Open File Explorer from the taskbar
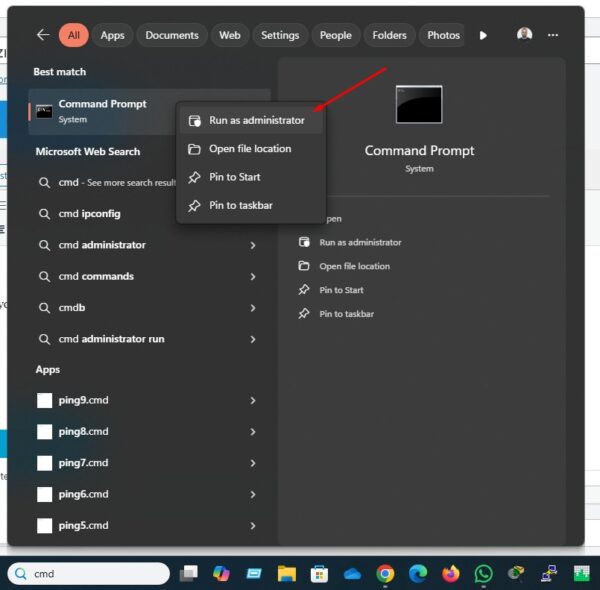The width and height of the screenshot is (600, 590). pos(287,574)
